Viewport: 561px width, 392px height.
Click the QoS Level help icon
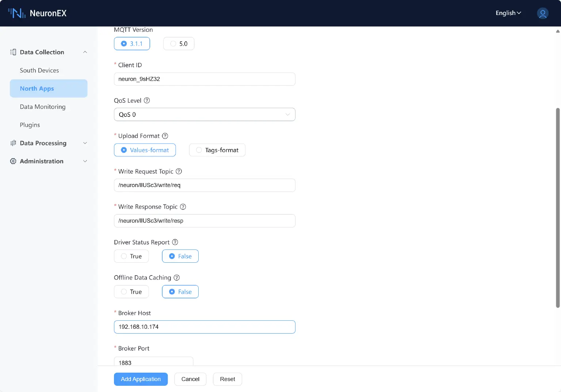pyautogui.click(x=147, y=100)
